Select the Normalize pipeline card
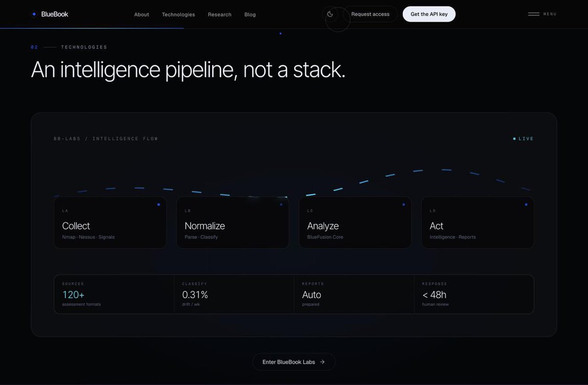 [233, 223]
